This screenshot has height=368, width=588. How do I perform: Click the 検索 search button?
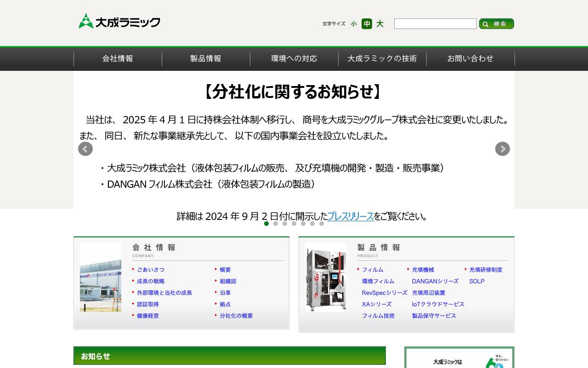[x=497, y=24]
